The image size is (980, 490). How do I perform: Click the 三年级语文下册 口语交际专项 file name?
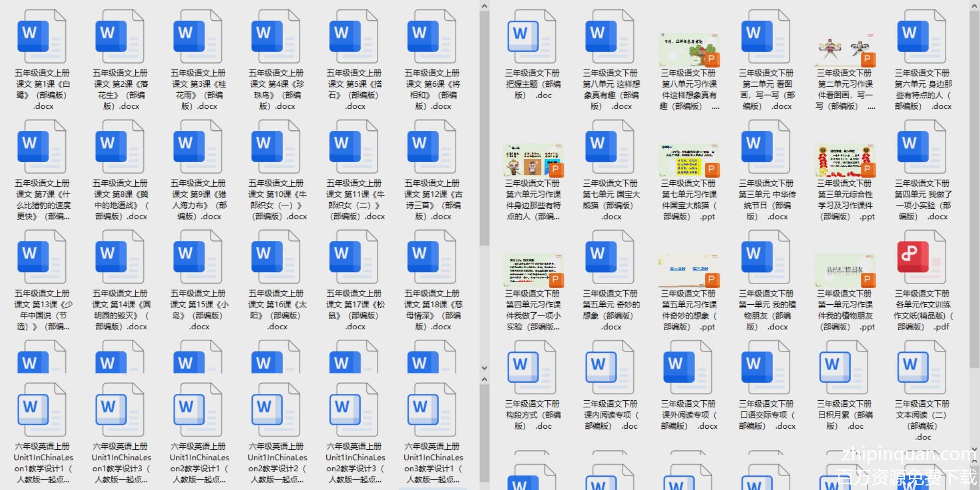(766, 415)
